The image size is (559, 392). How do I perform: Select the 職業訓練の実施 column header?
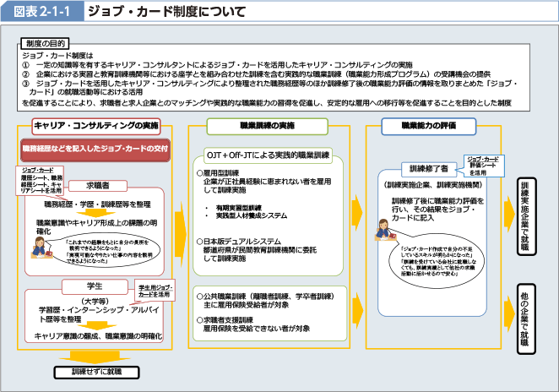(x=268, y=125)
